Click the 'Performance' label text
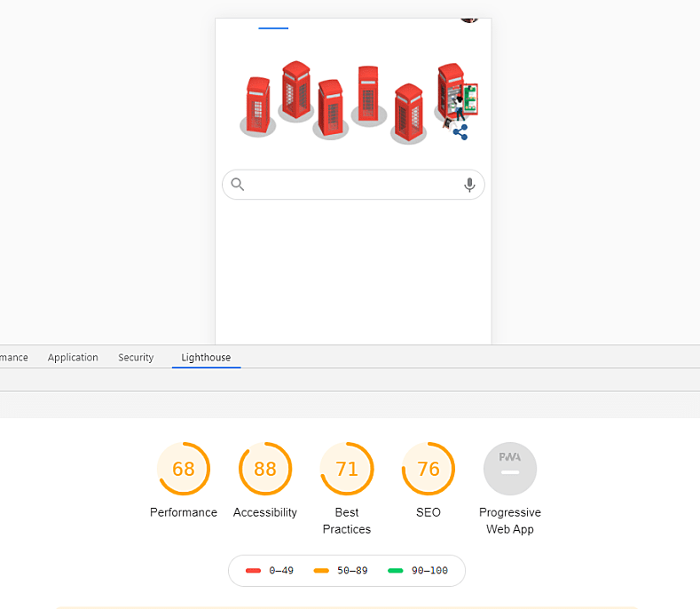This screenshot has height=609, width=700. [x=184, y=512]
